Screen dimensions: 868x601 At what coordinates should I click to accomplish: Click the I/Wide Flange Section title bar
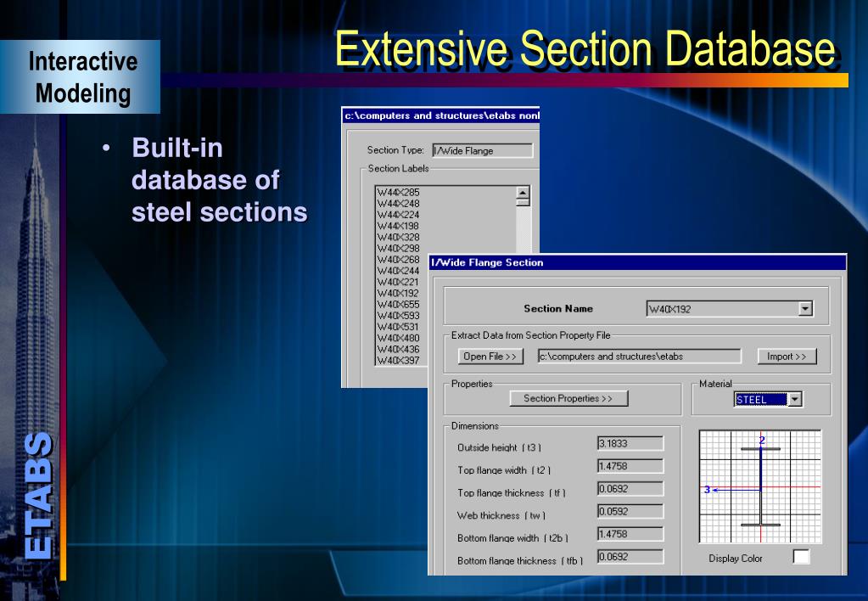tap(638, 262)
